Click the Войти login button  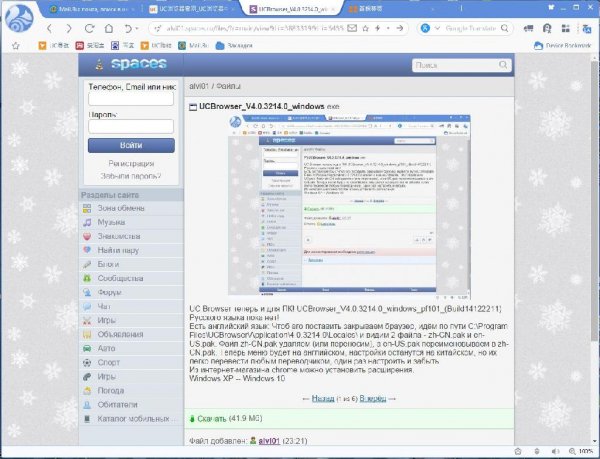[131, 145]
